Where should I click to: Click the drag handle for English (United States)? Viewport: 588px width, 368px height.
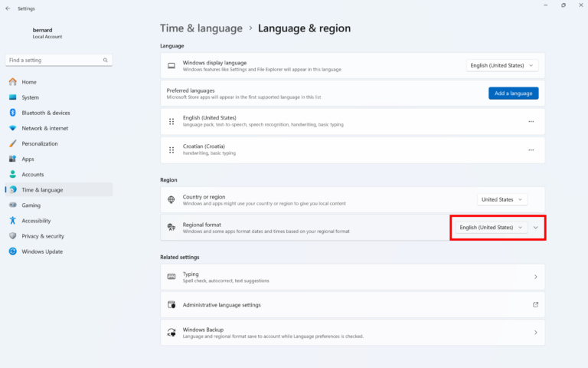tap(171, 122)
